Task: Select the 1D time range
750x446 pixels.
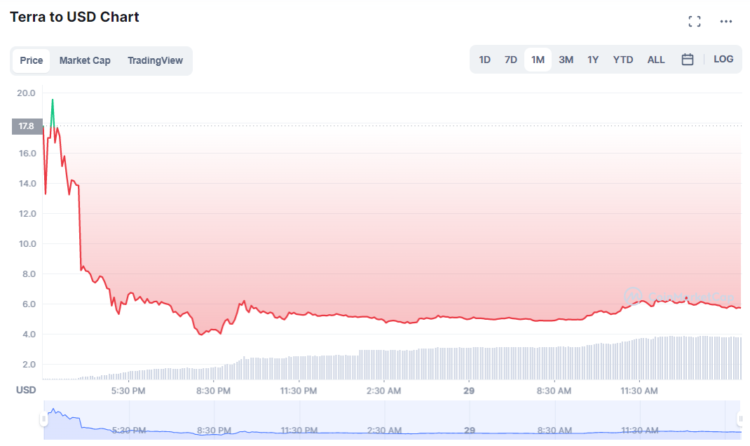Action: click(x=485, y=60)
